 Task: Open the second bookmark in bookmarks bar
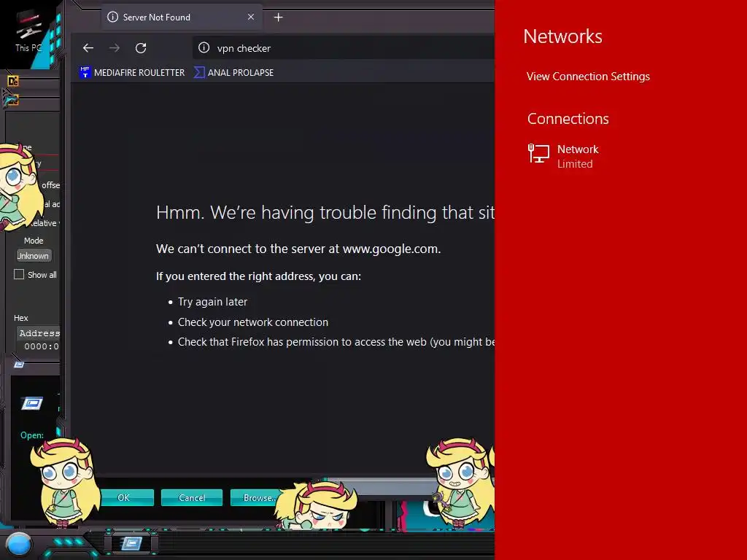tap(234, 72)
